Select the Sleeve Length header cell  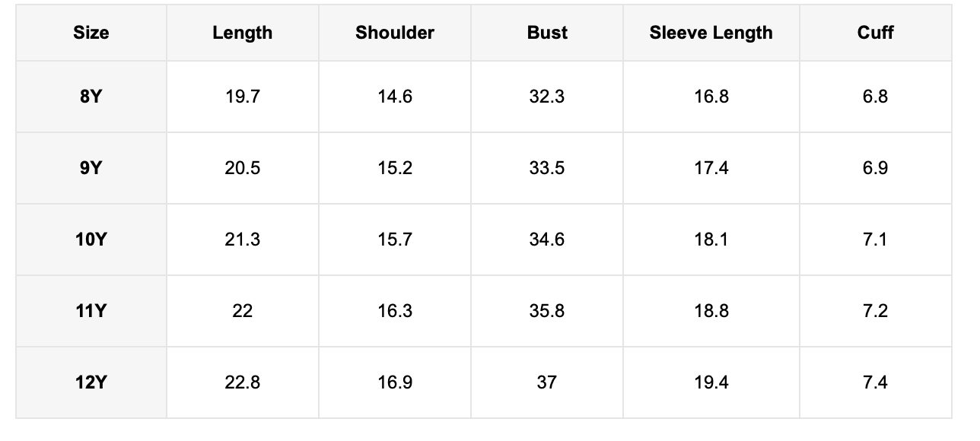pyautogui.click(x=711, y=33)
